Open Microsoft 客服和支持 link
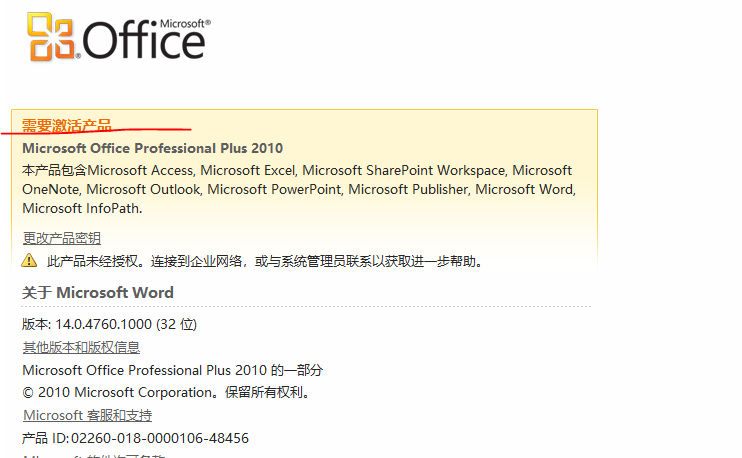The height and width of the screenshot is (458, 742). [x=87, y=415]
